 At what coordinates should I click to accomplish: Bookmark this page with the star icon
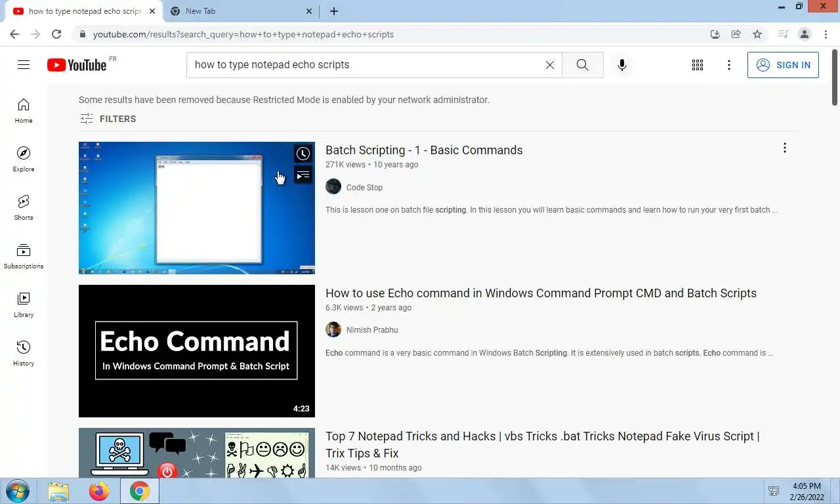tap(757, 34)
